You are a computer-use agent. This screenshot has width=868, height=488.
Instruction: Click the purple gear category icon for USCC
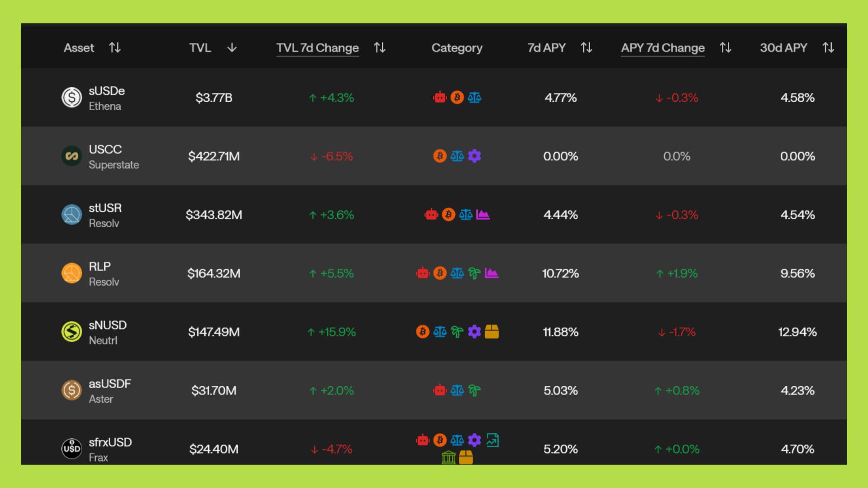474,156
